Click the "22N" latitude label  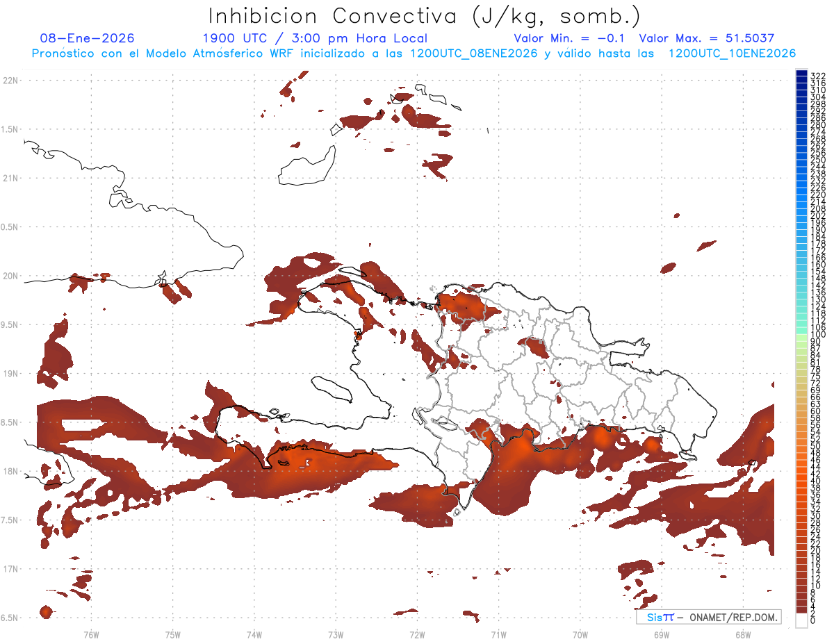tap(10, 81)
